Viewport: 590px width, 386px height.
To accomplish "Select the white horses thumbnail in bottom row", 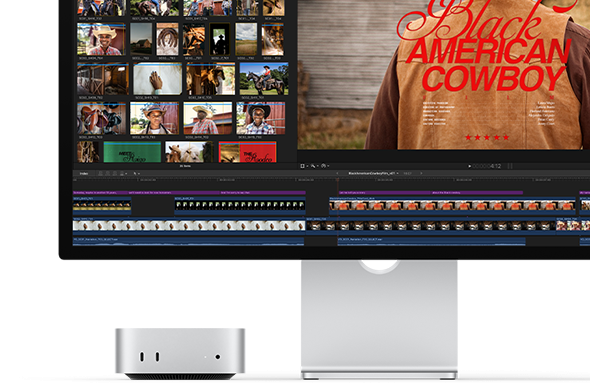I will (x=189, y=152).
